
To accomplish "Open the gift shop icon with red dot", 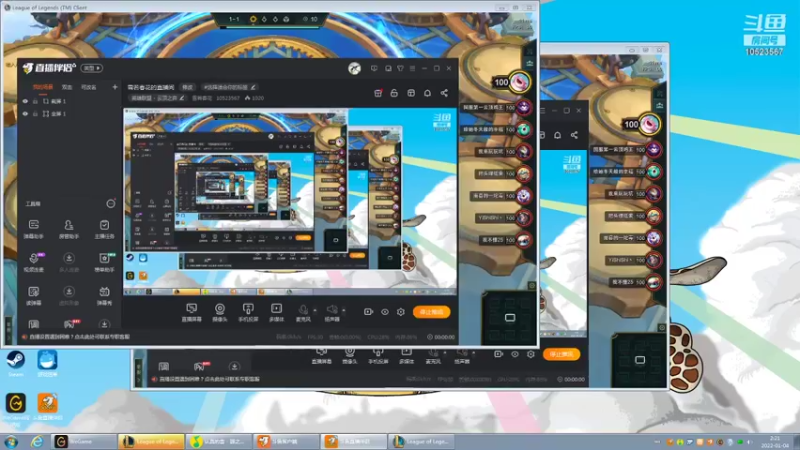I will tap(378, 93).
